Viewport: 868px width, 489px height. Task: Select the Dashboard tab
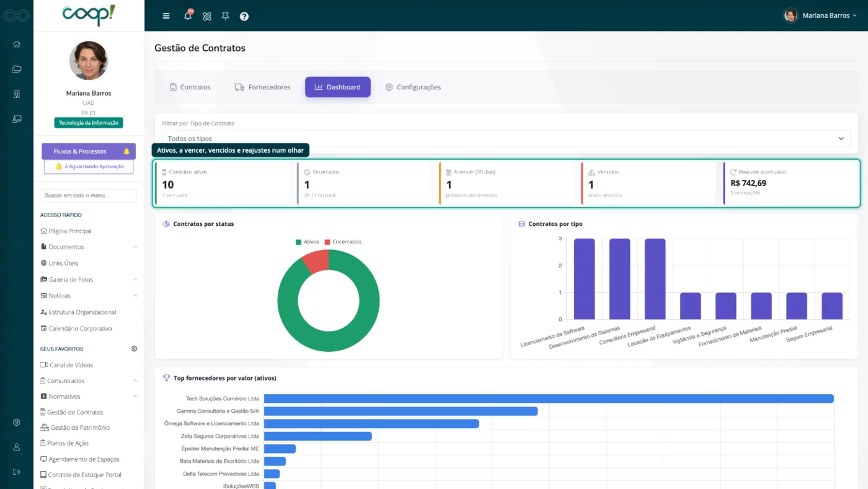tap(338, 87)
